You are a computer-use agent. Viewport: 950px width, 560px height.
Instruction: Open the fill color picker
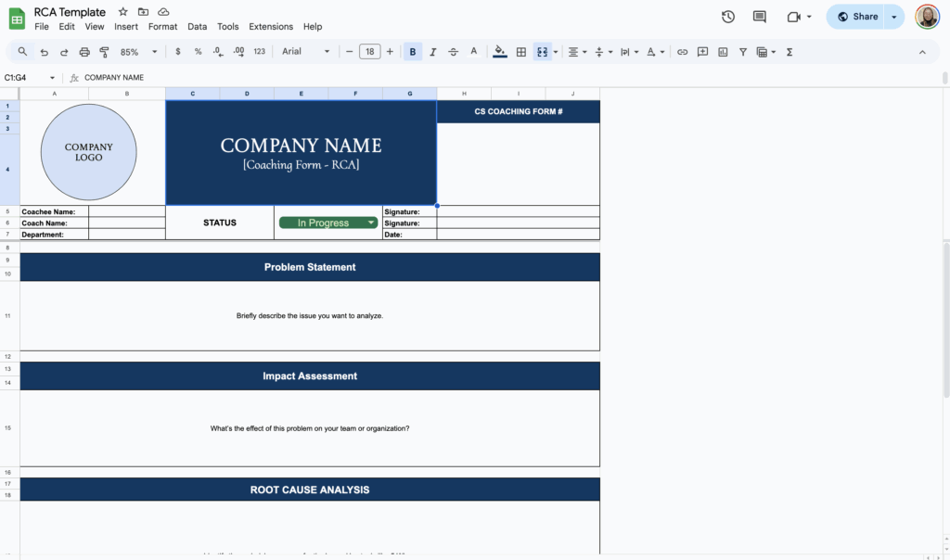(499, 52)
